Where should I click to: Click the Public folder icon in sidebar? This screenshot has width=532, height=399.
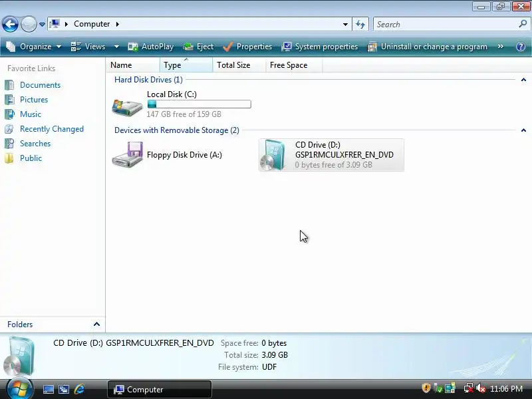tap(9, 158)
